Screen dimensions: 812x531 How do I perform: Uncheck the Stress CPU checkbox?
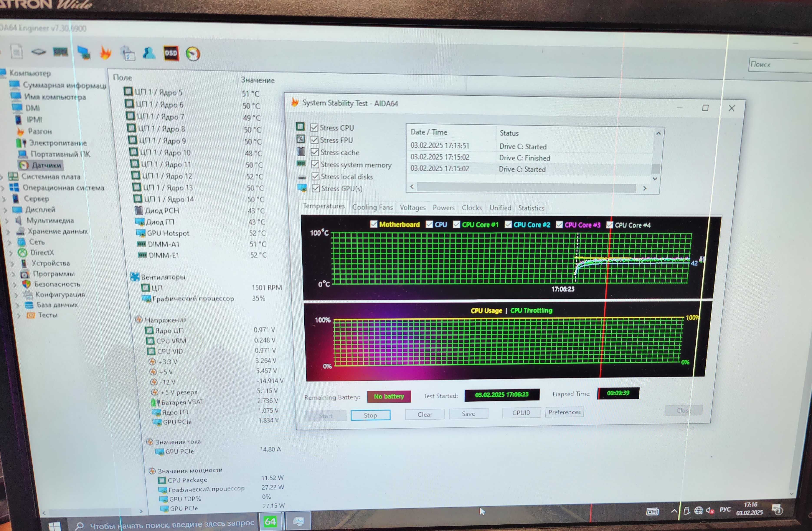click(x=314, y=128)
